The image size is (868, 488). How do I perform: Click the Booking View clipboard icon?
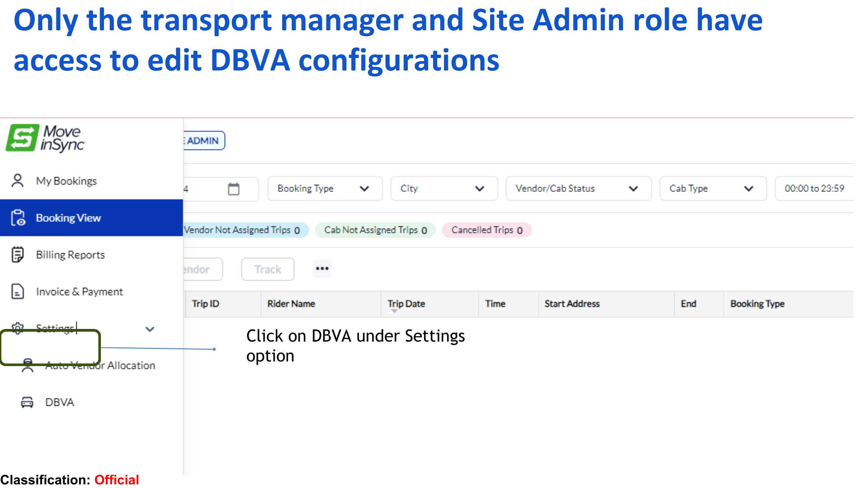tap(18, 218)
